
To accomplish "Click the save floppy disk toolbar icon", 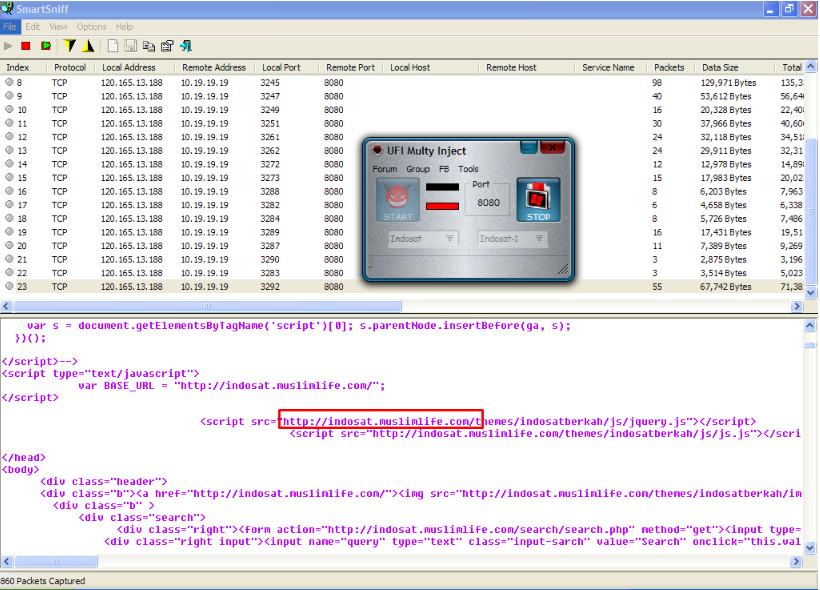I will click(131, 46).
